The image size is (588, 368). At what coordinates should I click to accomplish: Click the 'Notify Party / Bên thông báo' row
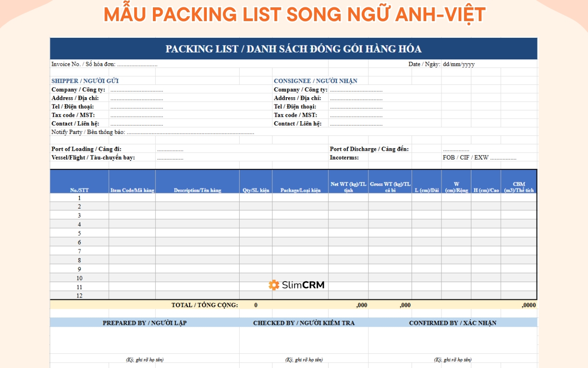(153, 132)
